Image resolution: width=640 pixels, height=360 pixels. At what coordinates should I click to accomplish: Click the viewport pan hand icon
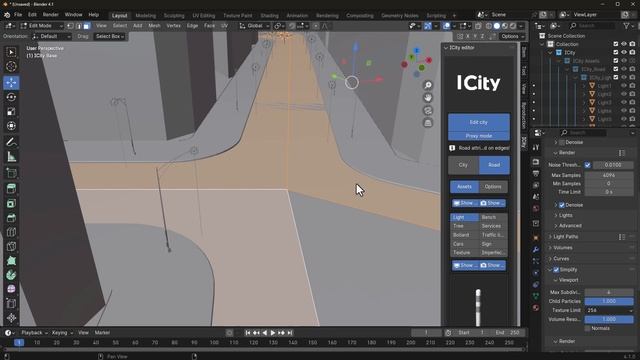coord(428,98)
